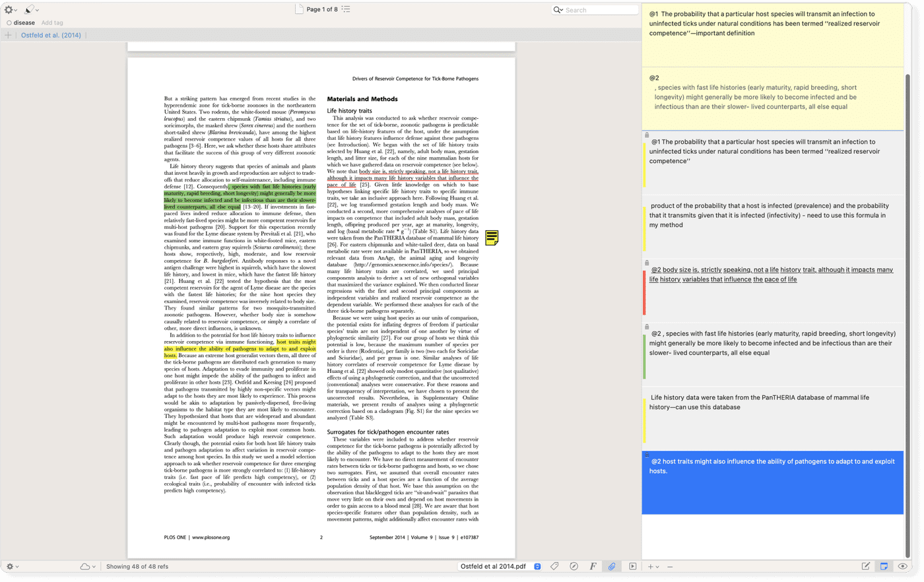
Task: Click the circled pencil annotation icon
Action: [573, 566]
